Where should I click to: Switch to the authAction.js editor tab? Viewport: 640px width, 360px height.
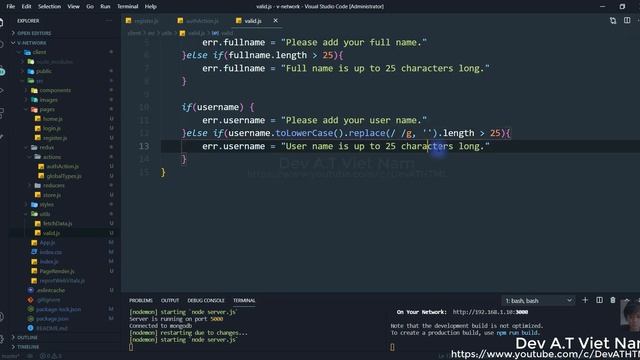click(x=202, y=21)
